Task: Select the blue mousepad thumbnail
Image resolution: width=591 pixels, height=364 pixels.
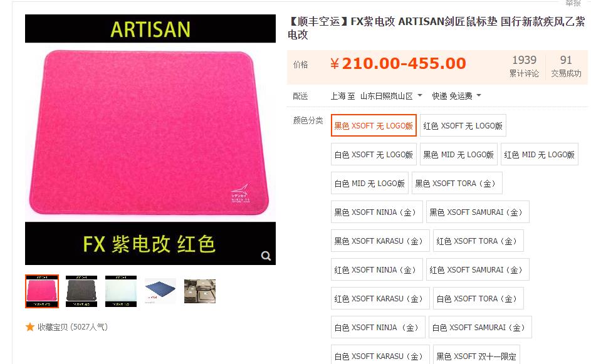Action: pos(160,291)
